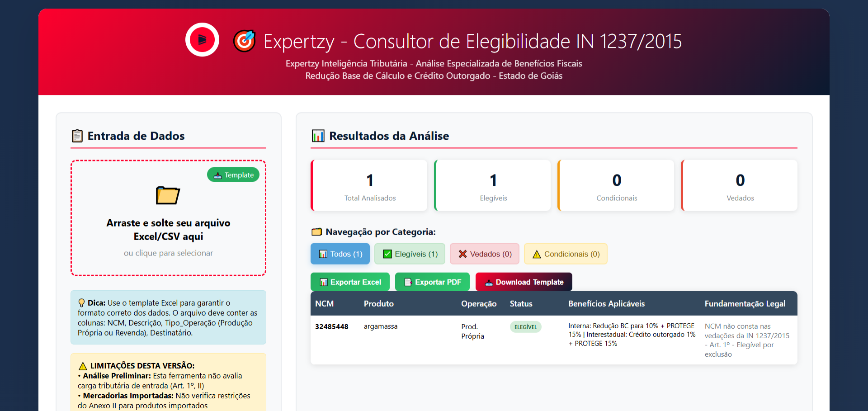The image size is (868, 411).
Task: Click the yellow folder upload icon
Action: (x=168, y=195)
